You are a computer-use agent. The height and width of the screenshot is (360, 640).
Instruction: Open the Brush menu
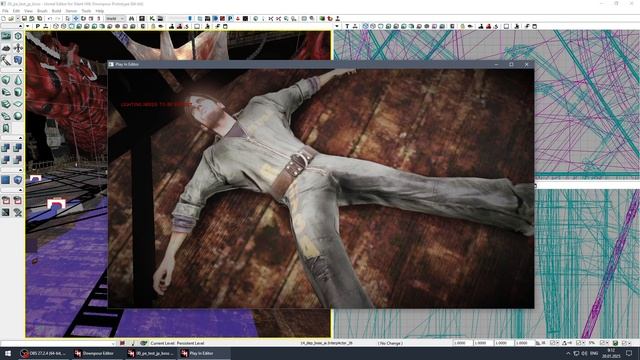click(x=42, y=11)
